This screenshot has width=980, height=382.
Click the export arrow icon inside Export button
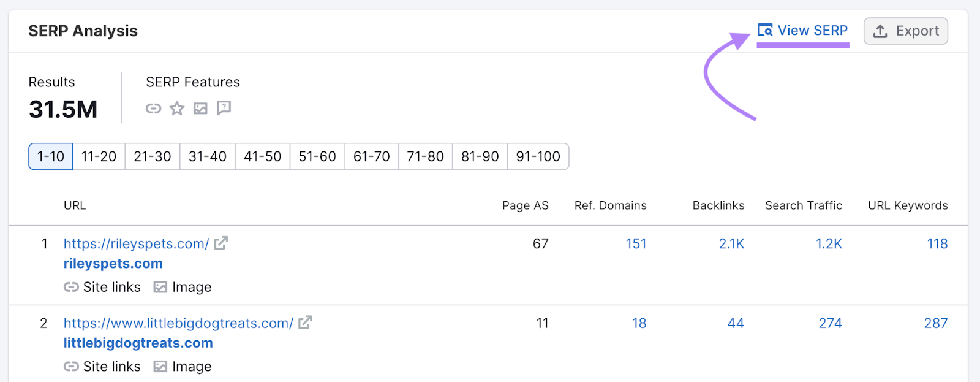pyautogui.click(x=880, y=31)
